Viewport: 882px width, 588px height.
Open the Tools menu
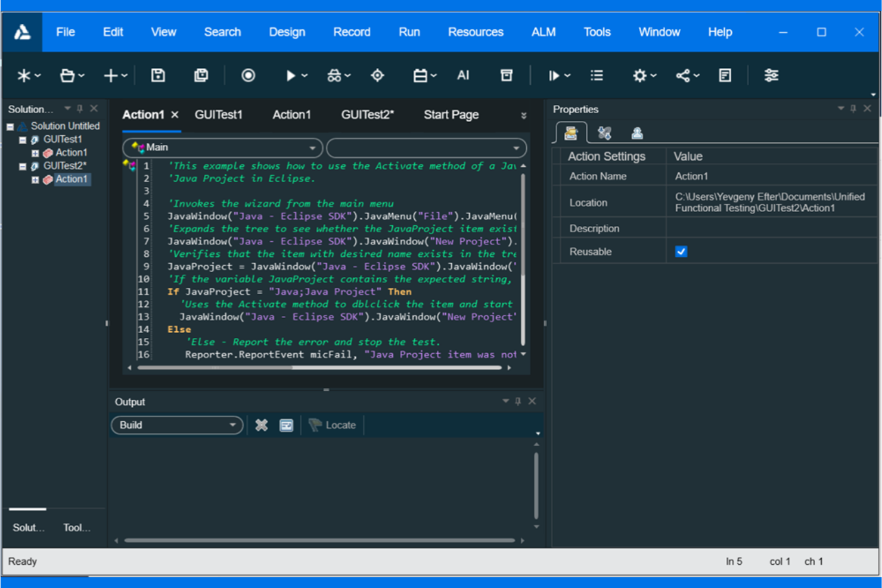coord(597,32)
